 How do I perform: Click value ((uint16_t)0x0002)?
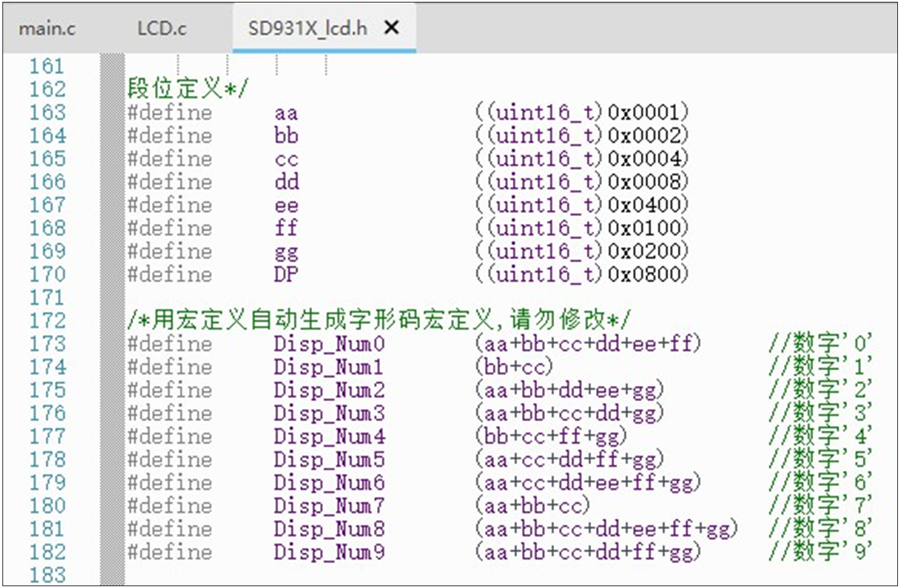coord(581,135)
